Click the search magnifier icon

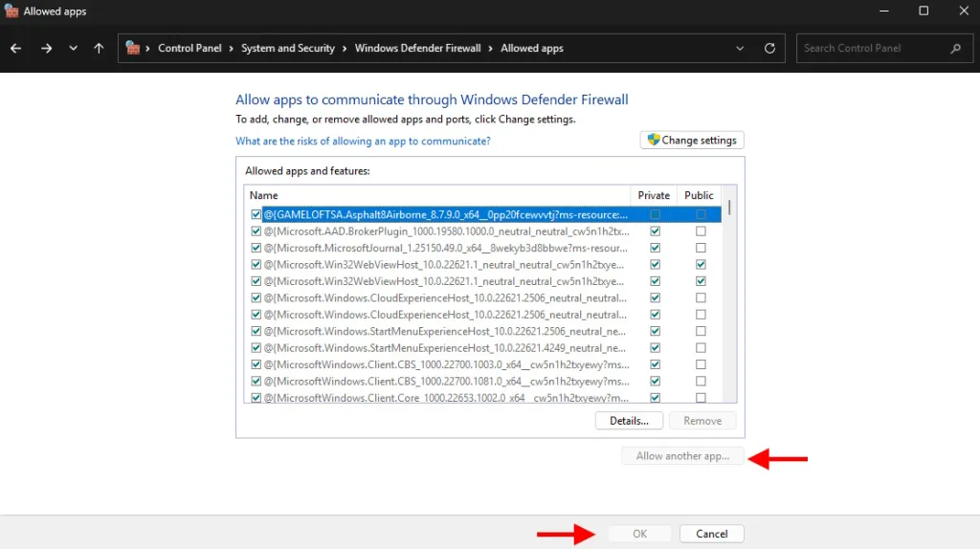pos(956,48)
